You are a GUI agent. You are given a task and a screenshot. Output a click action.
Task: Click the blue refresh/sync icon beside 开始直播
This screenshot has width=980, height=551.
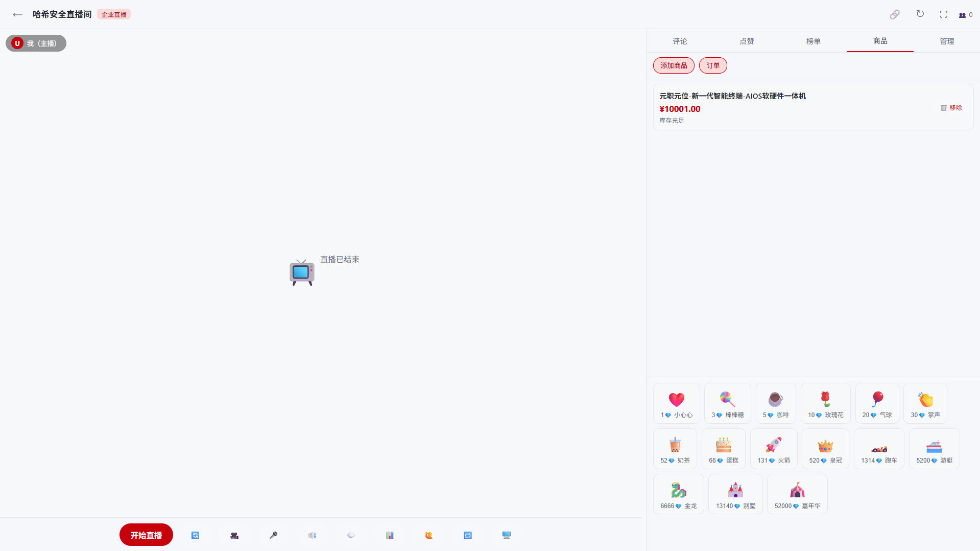(196, 535)
